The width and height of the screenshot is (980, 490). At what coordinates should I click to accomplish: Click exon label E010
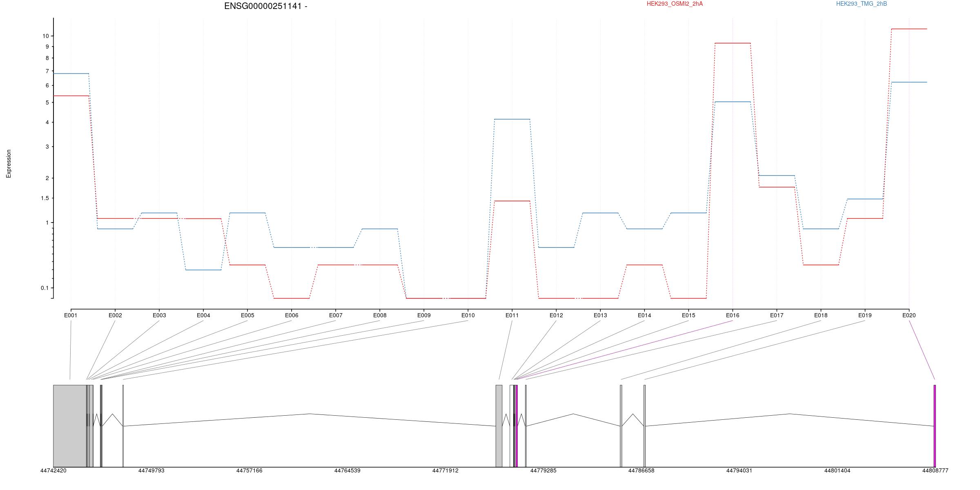point(468,315)
